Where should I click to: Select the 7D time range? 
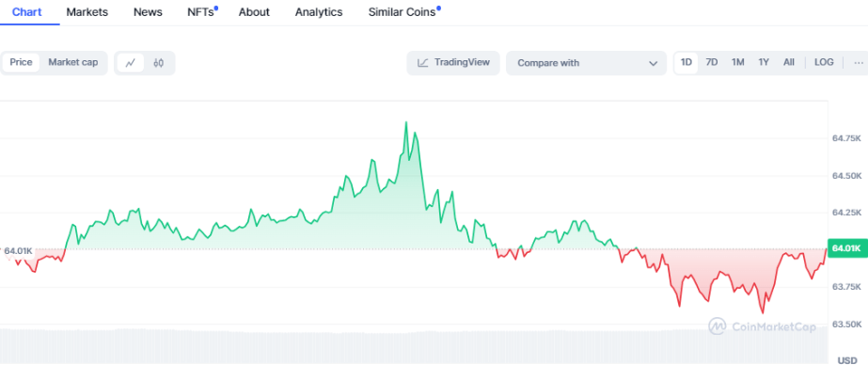[712, 63]
